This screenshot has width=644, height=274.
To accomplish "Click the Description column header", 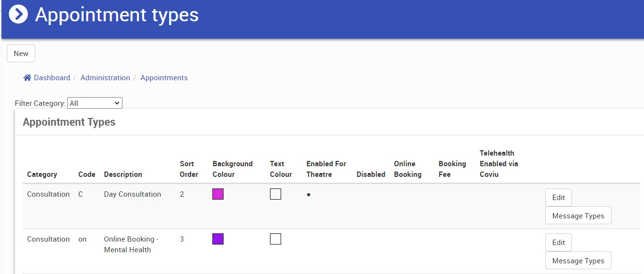I will pyautogui.click(x=123, y=174).
